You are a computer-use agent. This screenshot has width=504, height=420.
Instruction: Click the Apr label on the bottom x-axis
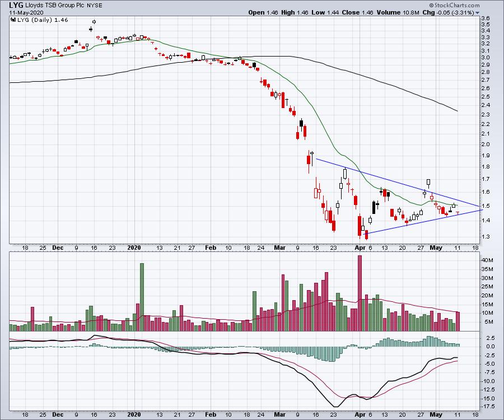(x=365, y=415)
